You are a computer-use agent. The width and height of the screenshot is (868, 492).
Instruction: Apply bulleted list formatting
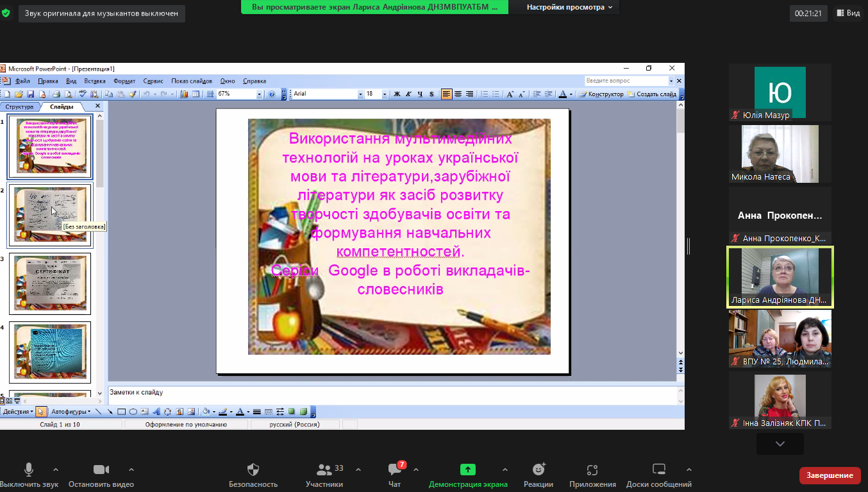point(496,94)
